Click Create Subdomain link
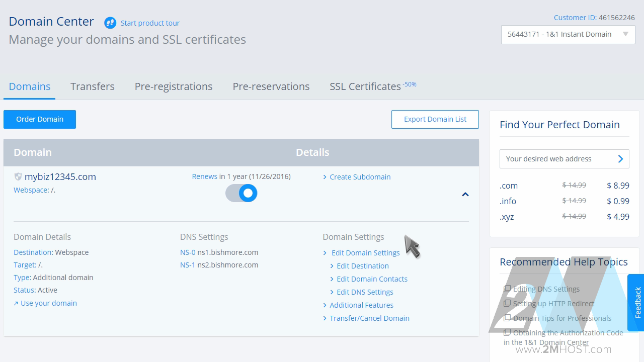The height and width of the screenshot is (362, 644). click(x=360, y=177)
